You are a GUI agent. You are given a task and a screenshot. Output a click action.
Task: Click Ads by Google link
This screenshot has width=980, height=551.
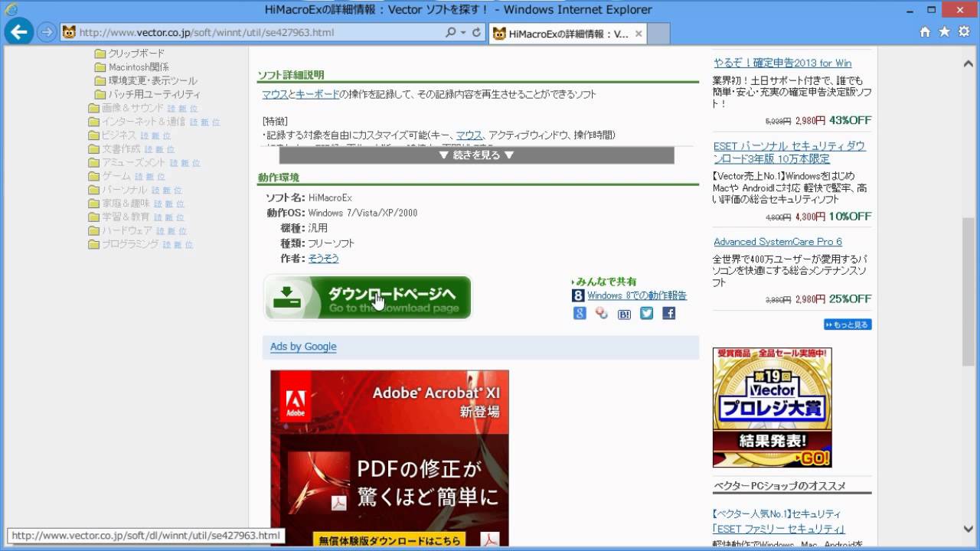coord(303,347)
